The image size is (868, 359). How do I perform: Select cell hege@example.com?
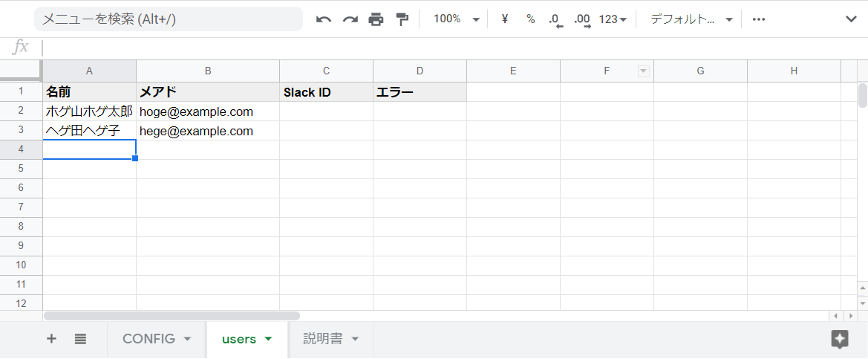pyautogui.click(x=208, y=131)
